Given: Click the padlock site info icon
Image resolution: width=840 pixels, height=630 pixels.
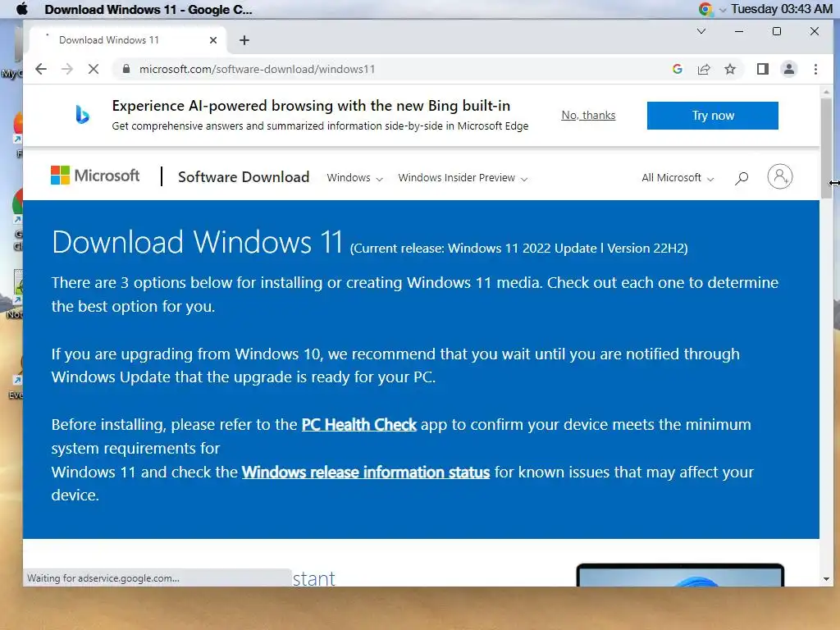Looking at the screenshot, I should 126,69.
